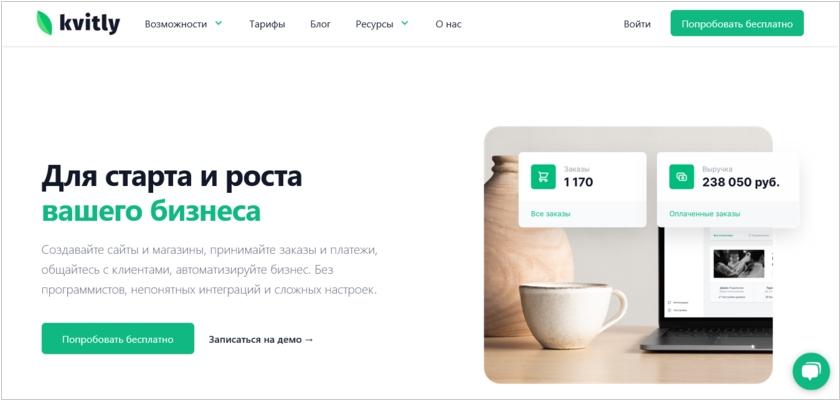The width and height of the screenshot is (840, 400).
Task: Click the 238 050 руб. revenue figure
Action: pos(741,182)
